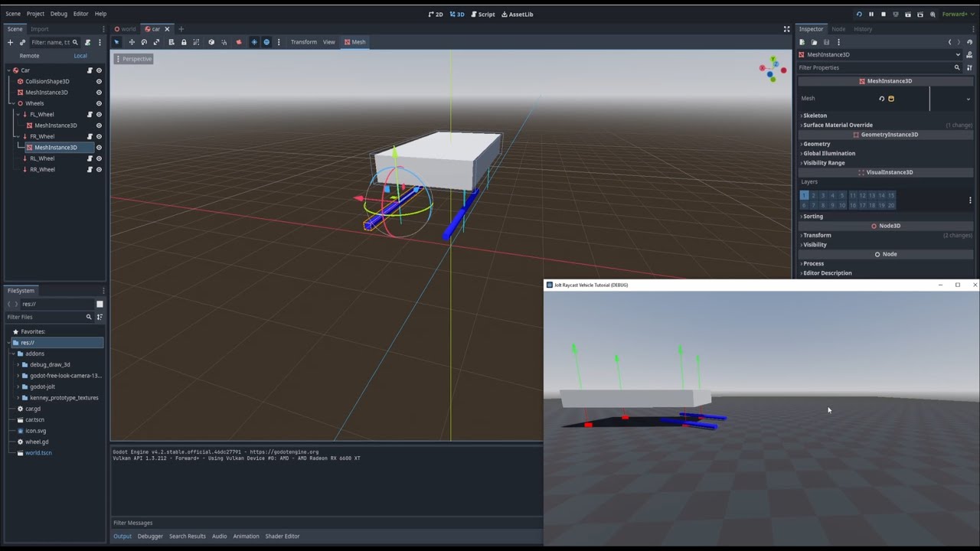Expand the Mesh resource dropdown
The height and width of the screenshot is (551, 980).
968,99
